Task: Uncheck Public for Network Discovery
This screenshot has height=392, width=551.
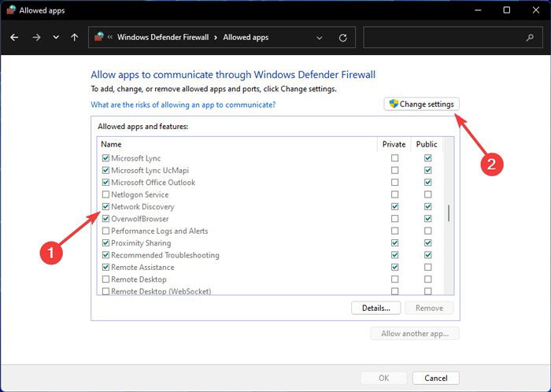Action: (x=427, y=206)
